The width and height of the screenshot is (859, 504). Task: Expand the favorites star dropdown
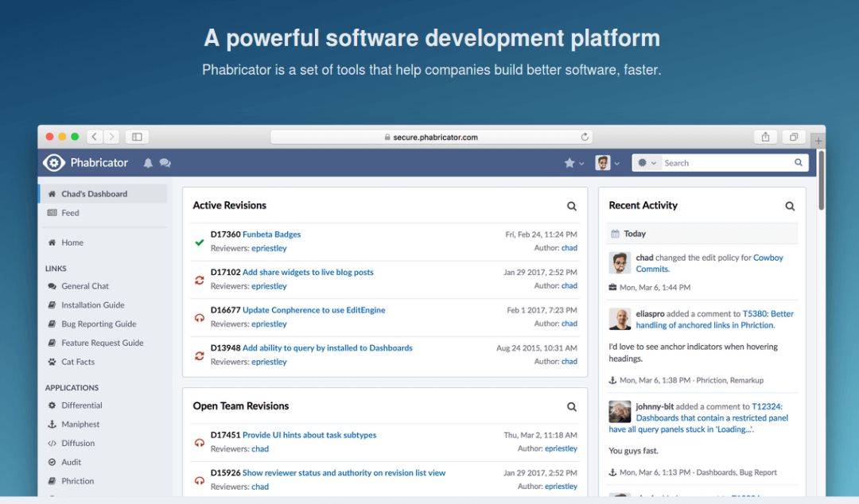click(x=573, y=163)
